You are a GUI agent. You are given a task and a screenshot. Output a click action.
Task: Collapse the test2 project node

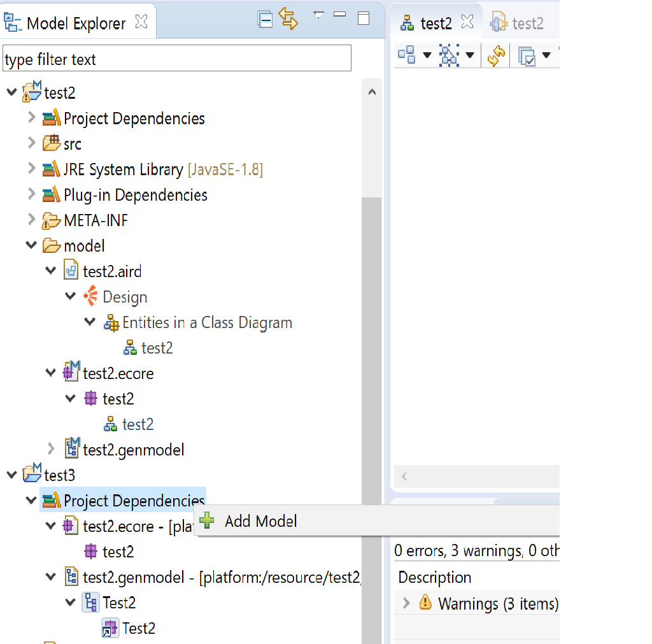tap(12, 92)
